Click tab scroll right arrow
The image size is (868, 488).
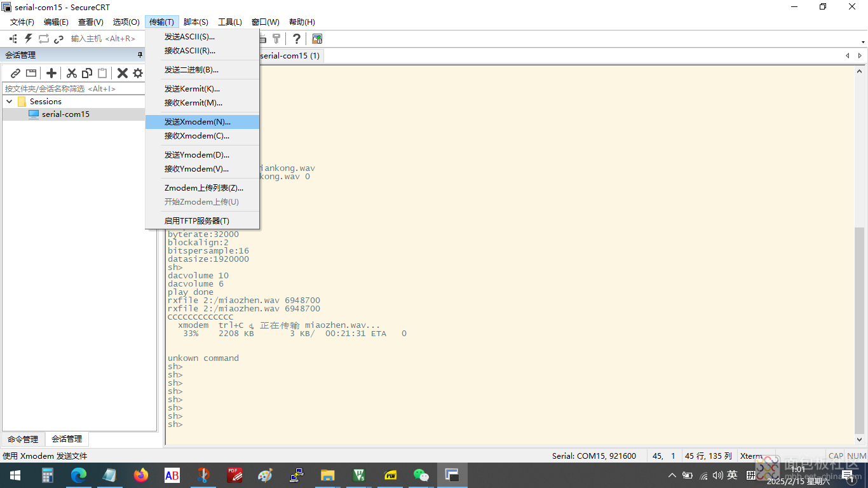(x=860, y=56)
